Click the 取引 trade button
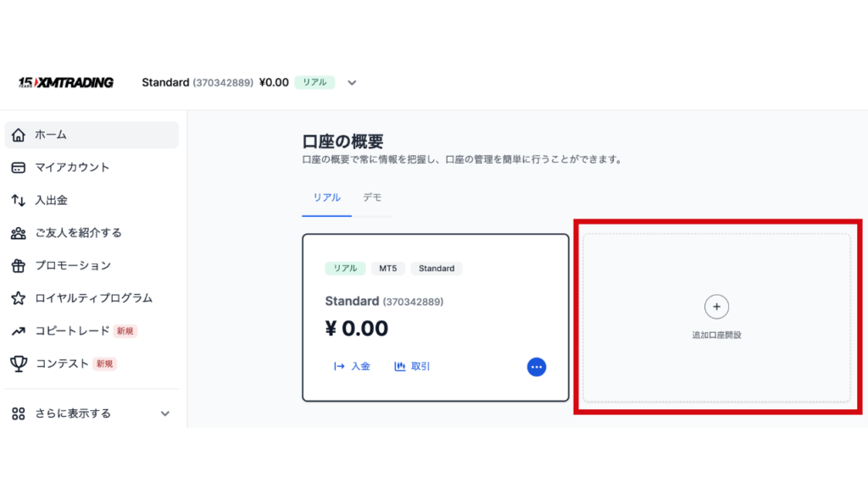The height and width of the screenshot is (488, 868). (413, 367)
